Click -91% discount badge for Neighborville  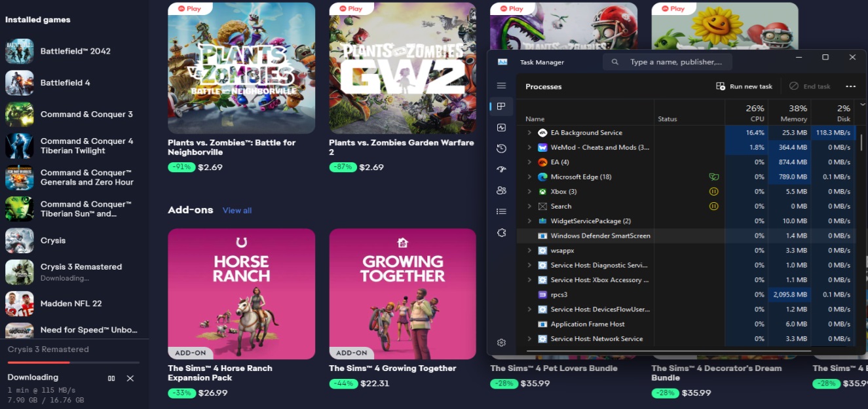(x=180, y=168)
